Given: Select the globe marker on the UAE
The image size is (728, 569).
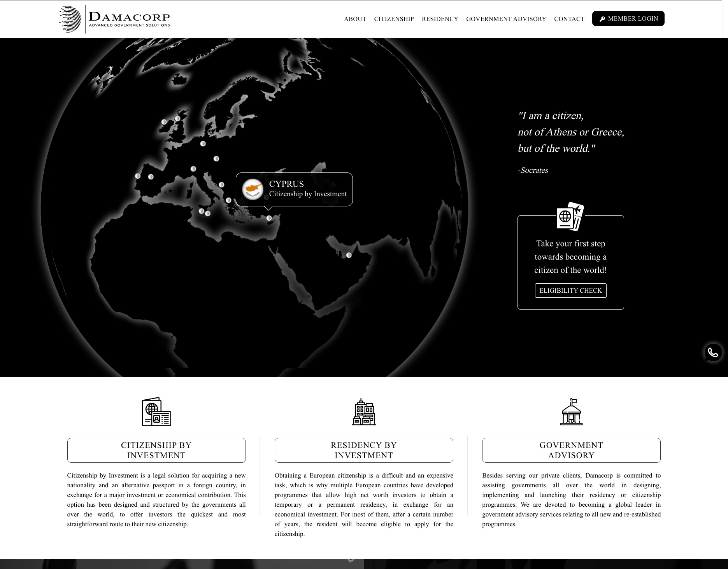Looking at the screenshot, I should click(349, 255).
